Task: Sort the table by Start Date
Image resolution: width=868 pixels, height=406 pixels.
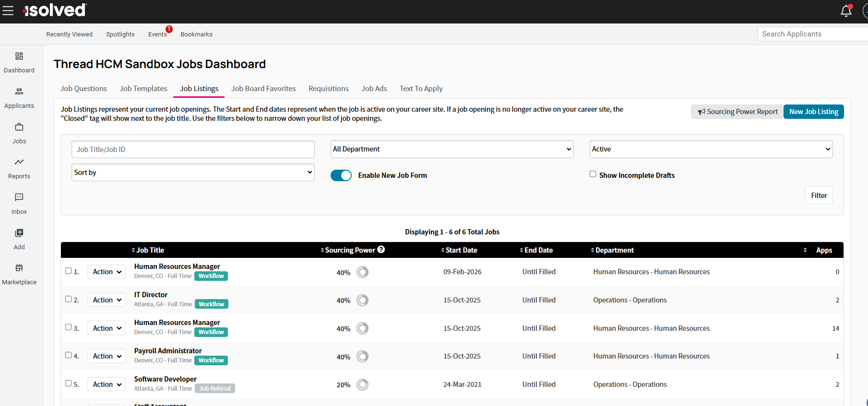Action: [x=459, y=250]
